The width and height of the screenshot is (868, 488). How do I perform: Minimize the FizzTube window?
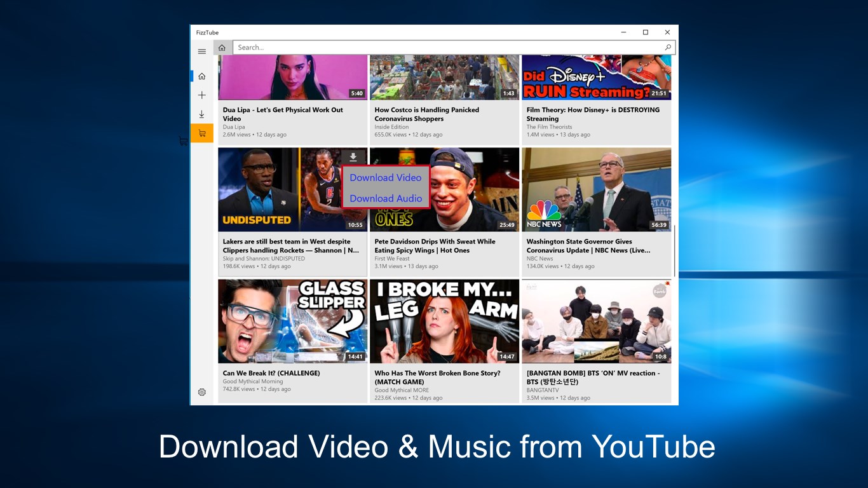[x=623, y=32]
